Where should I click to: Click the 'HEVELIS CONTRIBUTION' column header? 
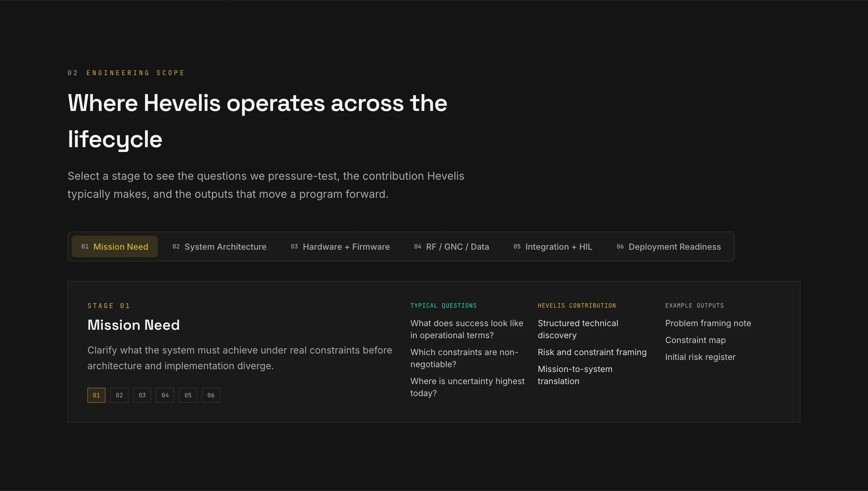(577, 306)
